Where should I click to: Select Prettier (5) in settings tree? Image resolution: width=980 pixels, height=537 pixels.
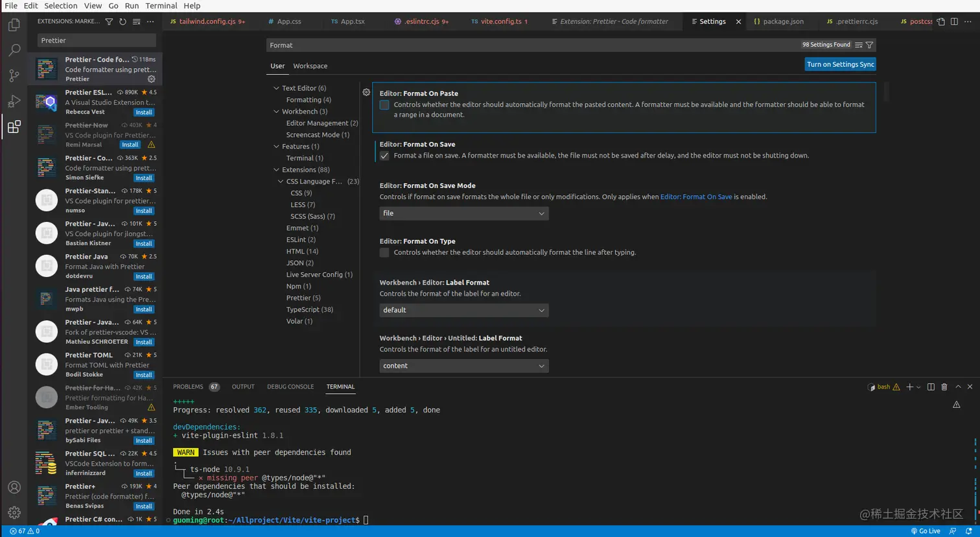(303, 298)
